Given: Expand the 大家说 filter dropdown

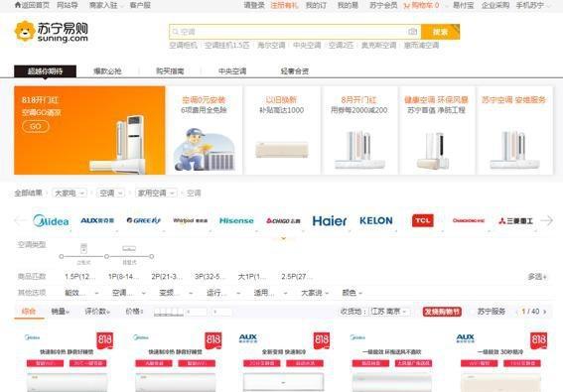Looking at the screenshot, I should pos(315,293).
